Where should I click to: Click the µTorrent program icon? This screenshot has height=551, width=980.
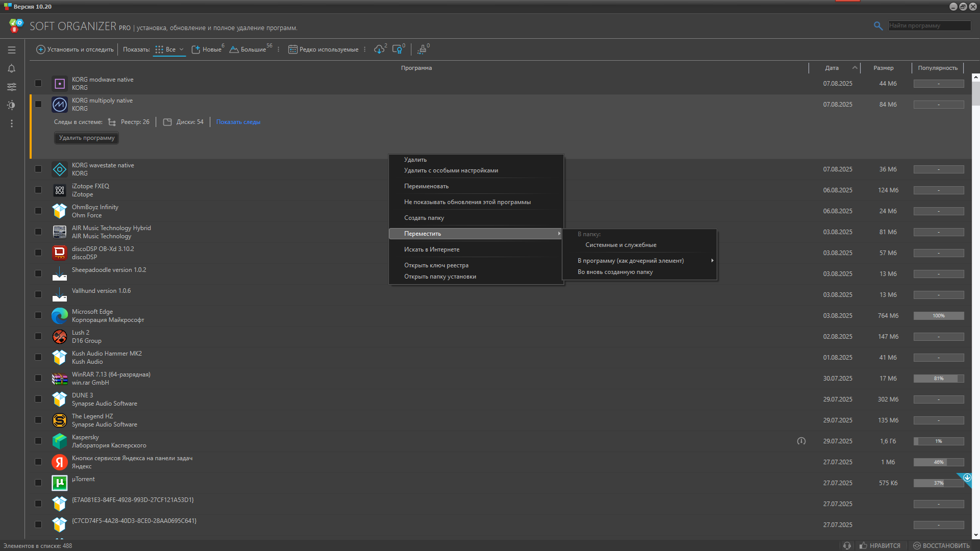(60, 483)
